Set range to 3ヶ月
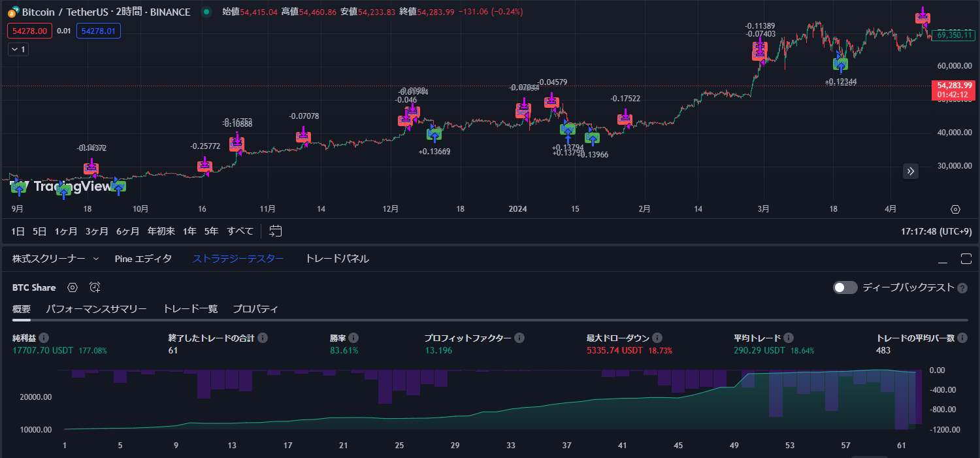Image resolution: width=980 pixels, height=458 pixels. tap(97, 231)
